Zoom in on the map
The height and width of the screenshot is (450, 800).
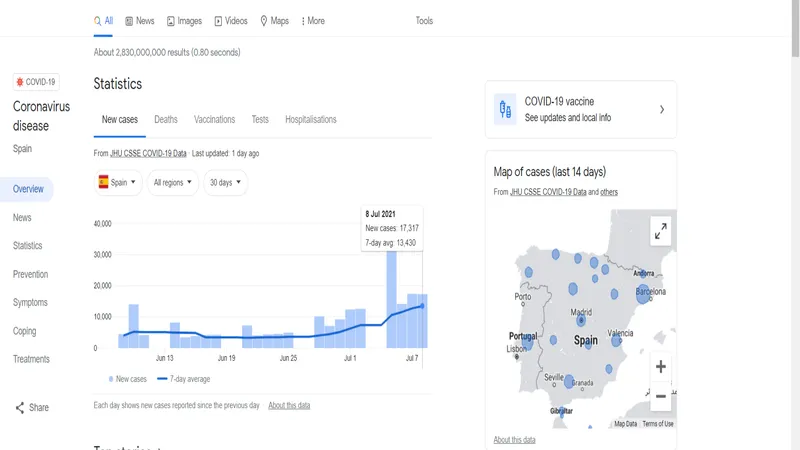tap(661, 366)
